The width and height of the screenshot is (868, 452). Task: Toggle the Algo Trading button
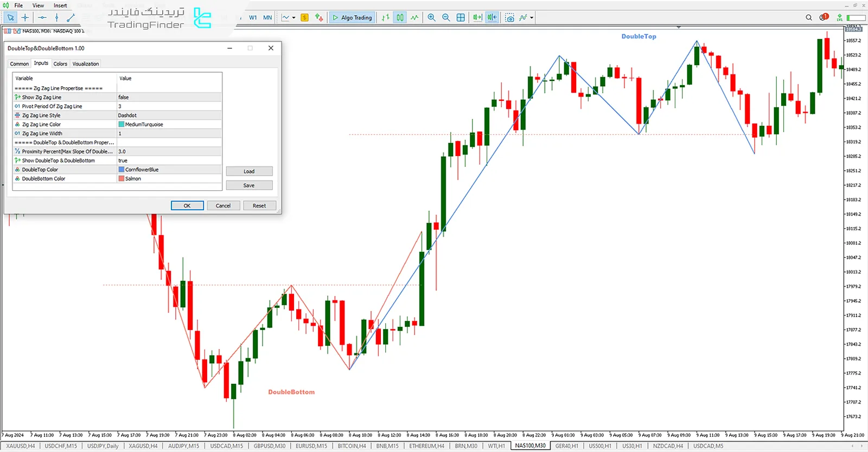[x=353, y=17]
